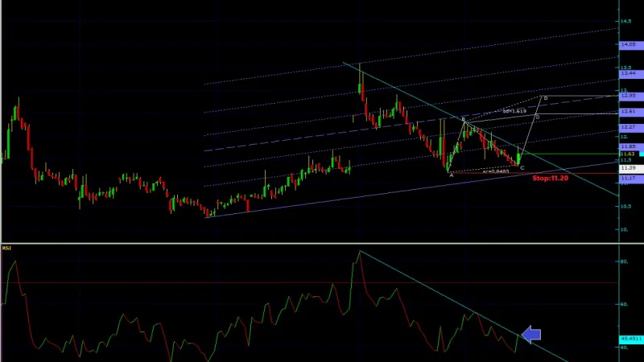
Task: Click the bd=1.619 ratio label
Action: coord(514,111)
